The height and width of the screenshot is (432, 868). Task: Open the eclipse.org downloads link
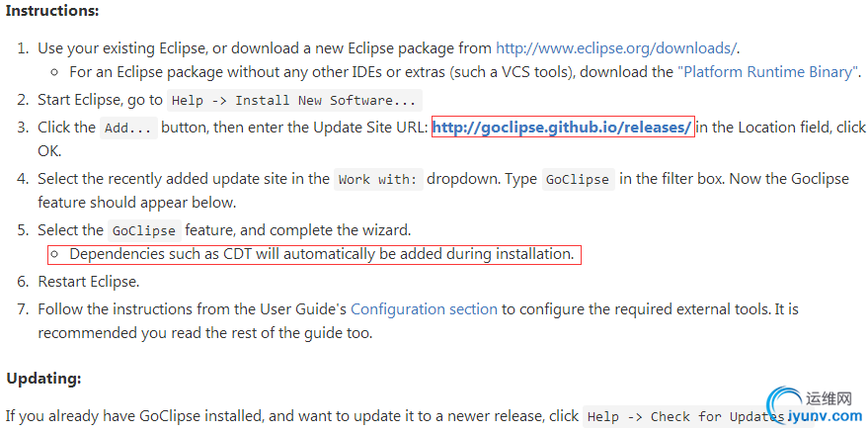(x=615, y=48)
